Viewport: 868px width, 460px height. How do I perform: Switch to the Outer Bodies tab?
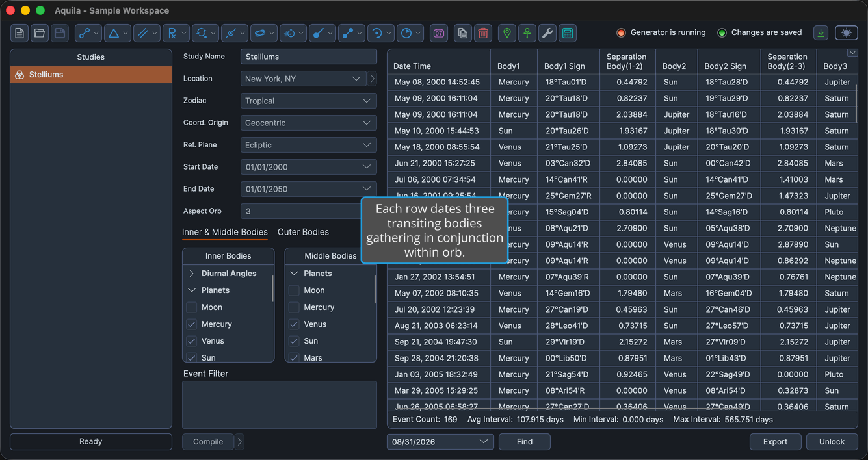pyautogui.click(x=303, y=232)
